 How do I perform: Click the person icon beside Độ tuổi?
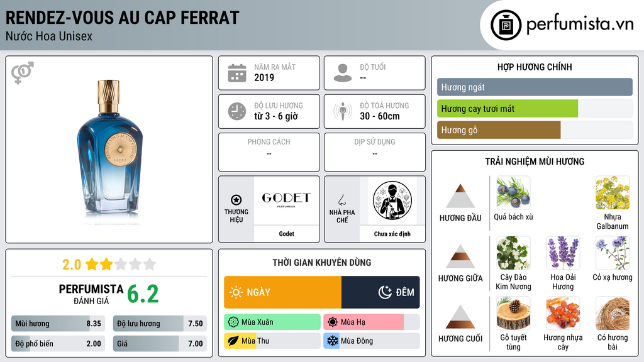(x=343, y=73)
